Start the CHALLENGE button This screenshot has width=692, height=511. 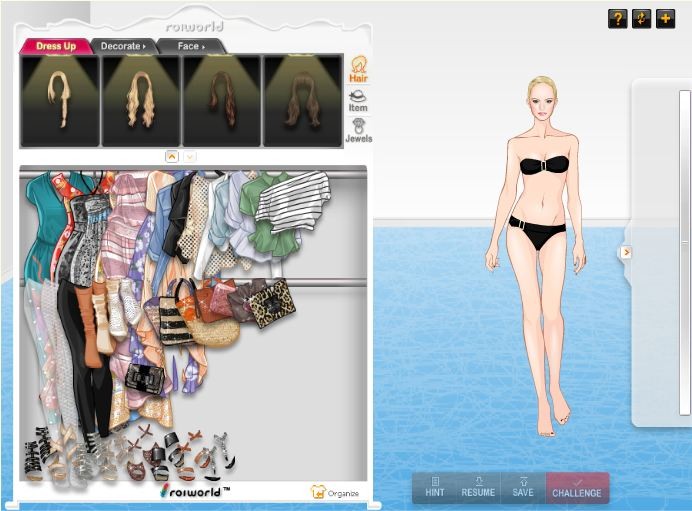577,488
